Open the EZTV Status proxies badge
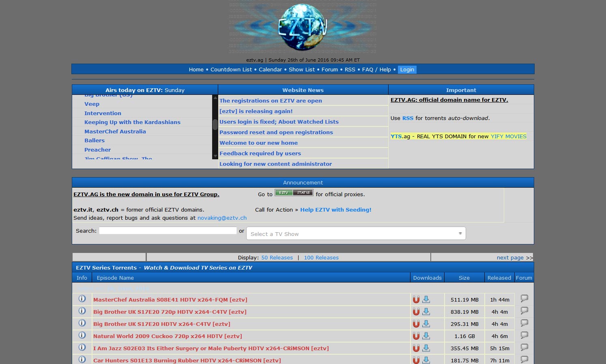This screenshot has height=364, width=606. [294, 193]
